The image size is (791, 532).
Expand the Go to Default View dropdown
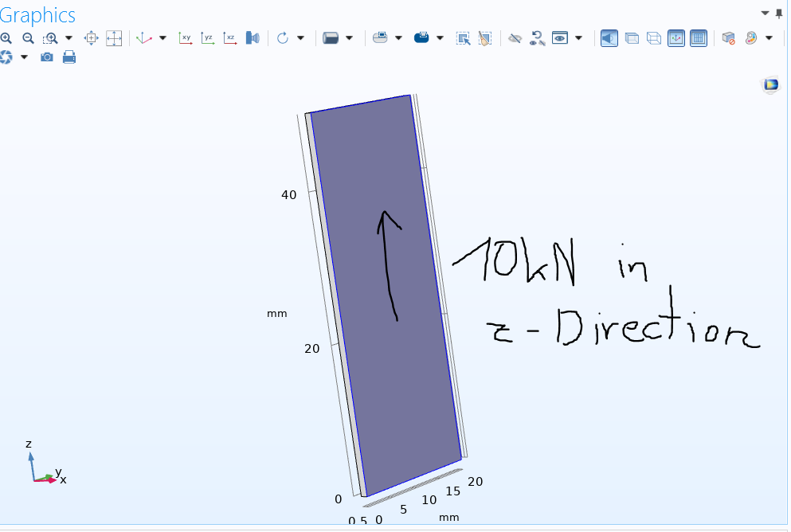(x=163, y=37)
